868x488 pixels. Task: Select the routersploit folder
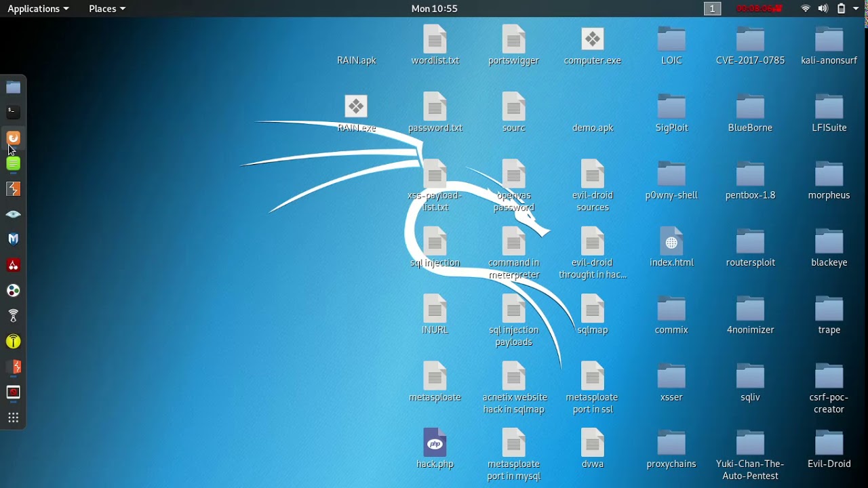click(750, 247)
